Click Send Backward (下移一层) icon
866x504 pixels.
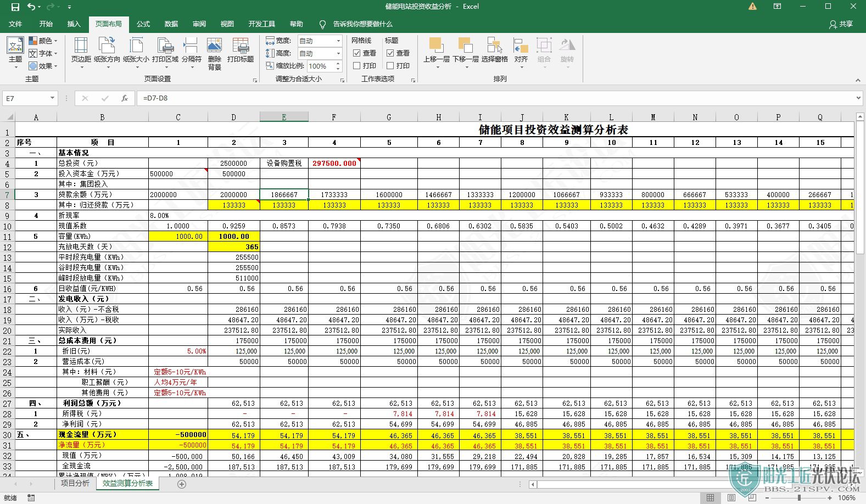[x=466, y=53]
